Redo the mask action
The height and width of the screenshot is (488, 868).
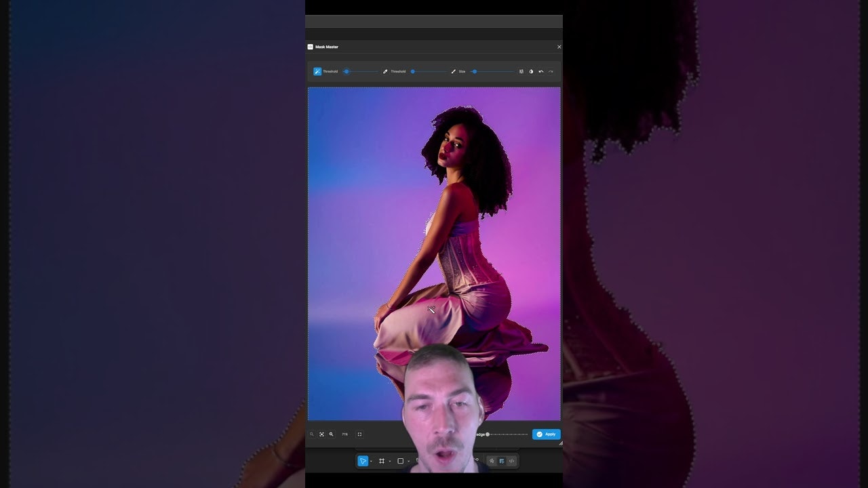click(x=551, y=71)
